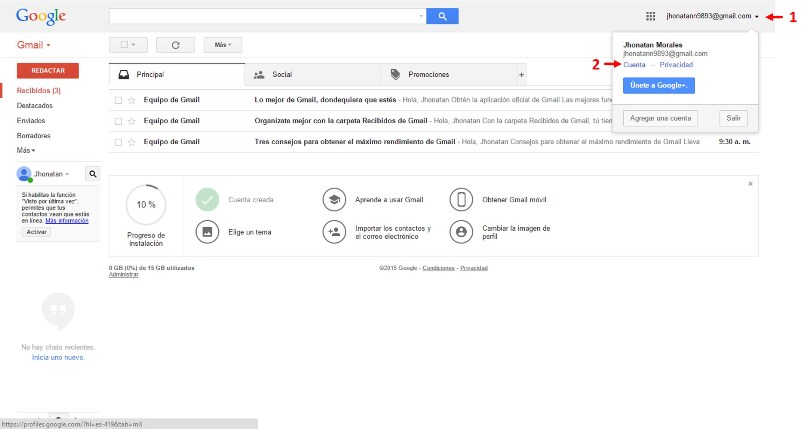Click the blue search magnifier button
This screenshot has width=807, height=429.
[x=442, y=16]
